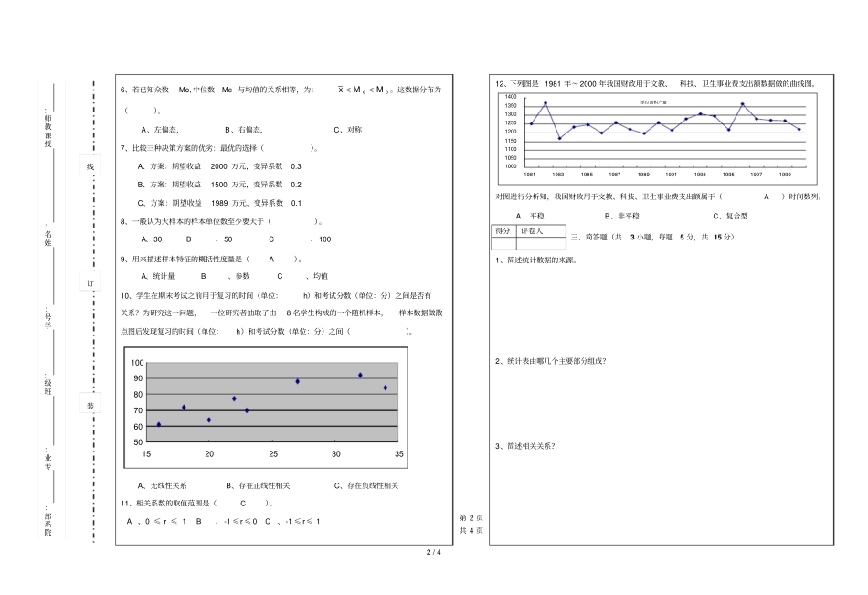Click question 9 option "、均值"

pyautogui.click(x=317, y=276)
